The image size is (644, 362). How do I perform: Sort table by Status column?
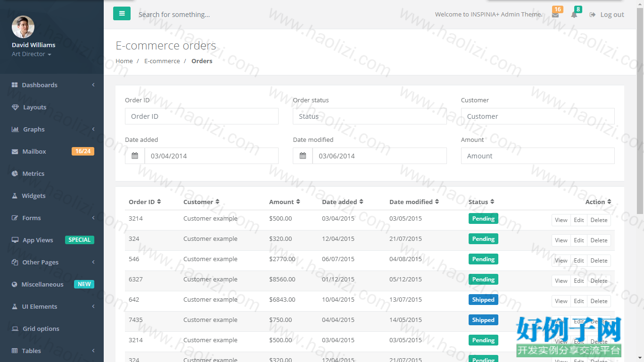click(481, 202)
